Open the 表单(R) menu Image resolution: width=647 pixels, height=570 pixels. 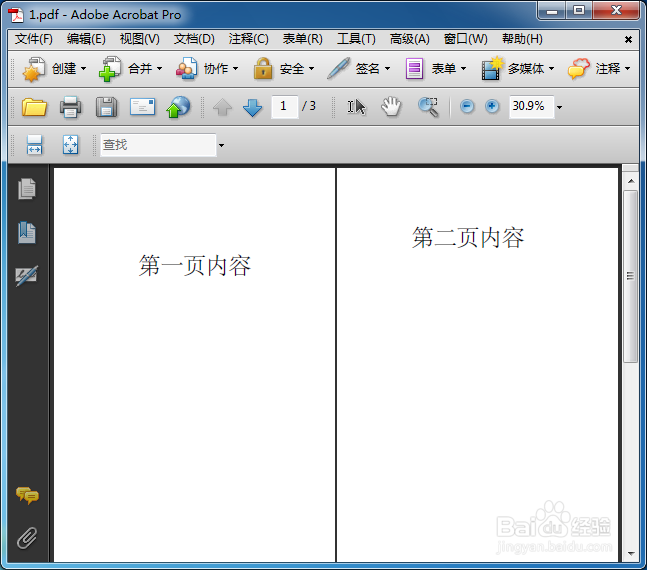click(x=302, y=39)
